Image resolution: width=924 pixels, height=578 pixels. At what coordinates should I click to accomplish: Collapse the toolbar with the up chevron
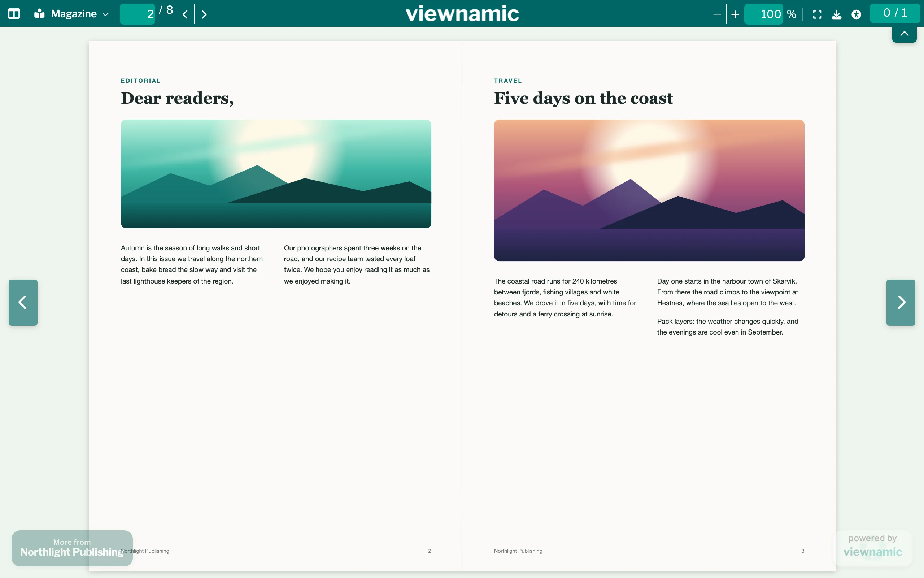[x=904, y=34]
